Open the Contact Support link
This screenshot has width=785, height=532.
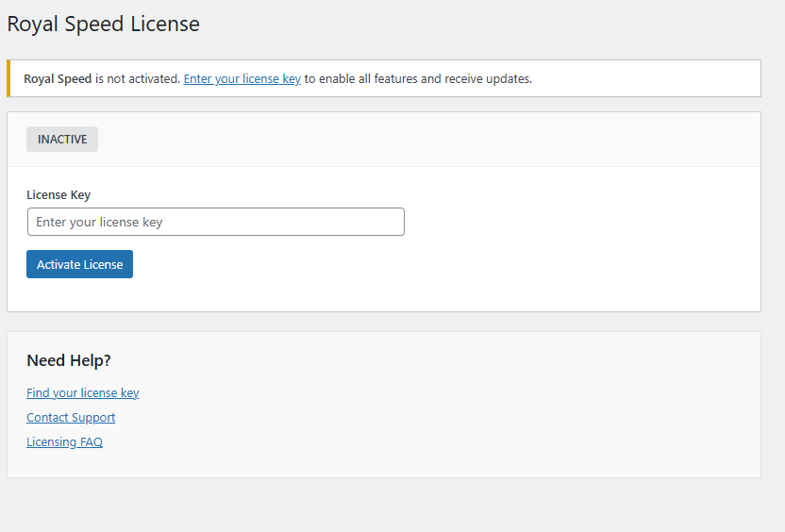coord(71,417)
